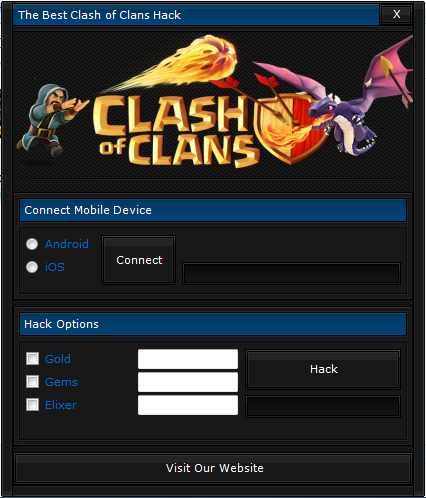426x498 pixels.
Task: Click the progress bar below Hack button
Action: coord(323,406)
